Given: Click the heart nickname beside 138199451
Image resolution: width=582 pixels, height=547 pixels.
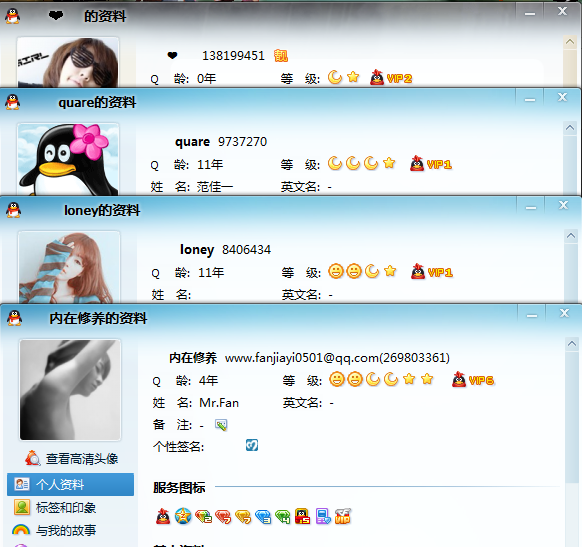Looking at the screenshot, I should coord(172,56).
